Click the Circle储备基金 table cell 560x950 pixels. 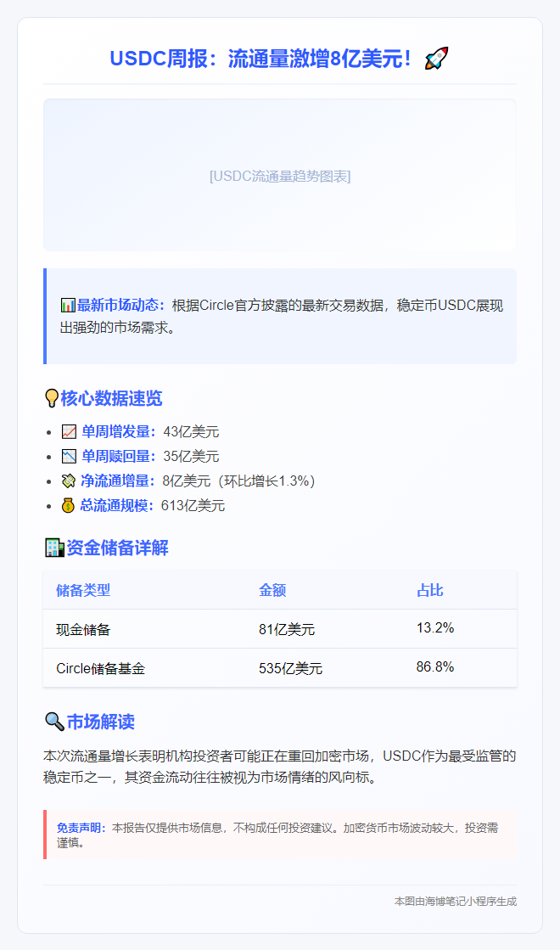click(100, 668)
